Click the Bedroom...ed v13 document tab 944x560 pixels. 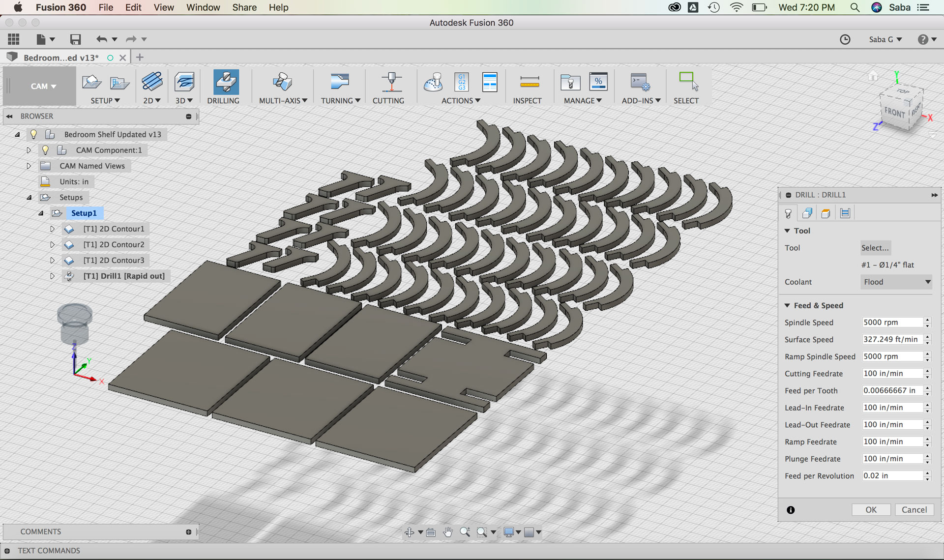coord(61,58)
